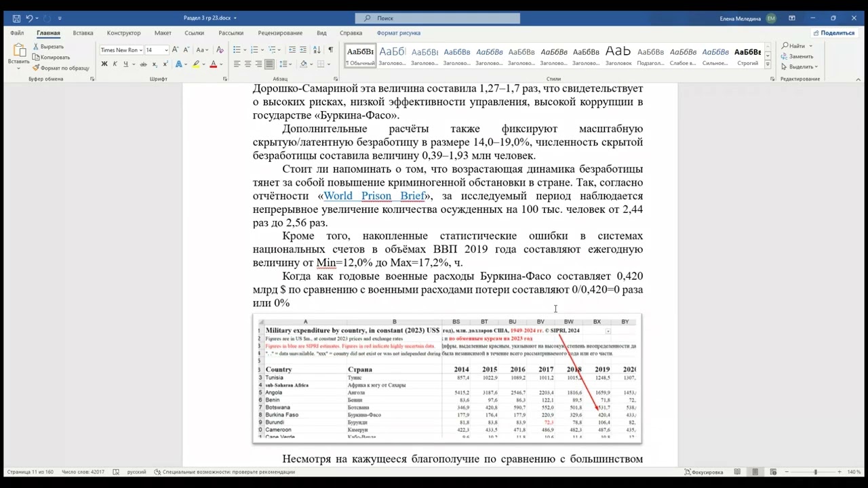Switch to the Конструктор (Design) tab
The width and height of the screenshot is (868, 488).
tap(123, 33)
